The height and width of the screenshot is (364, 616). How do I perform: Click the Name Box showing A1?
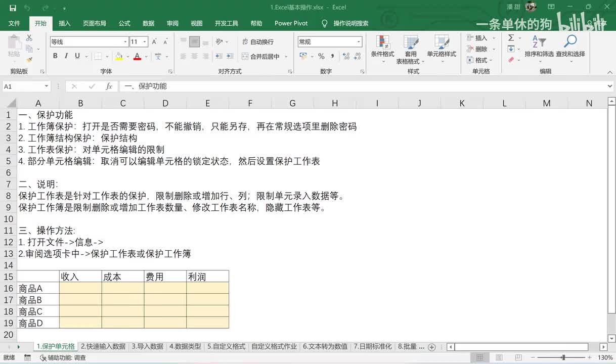pyautogui.click(x=22, y=86)
